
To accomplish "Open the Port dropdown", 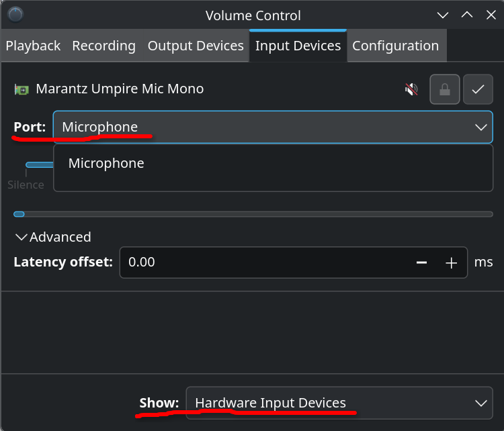I will 272,127.
